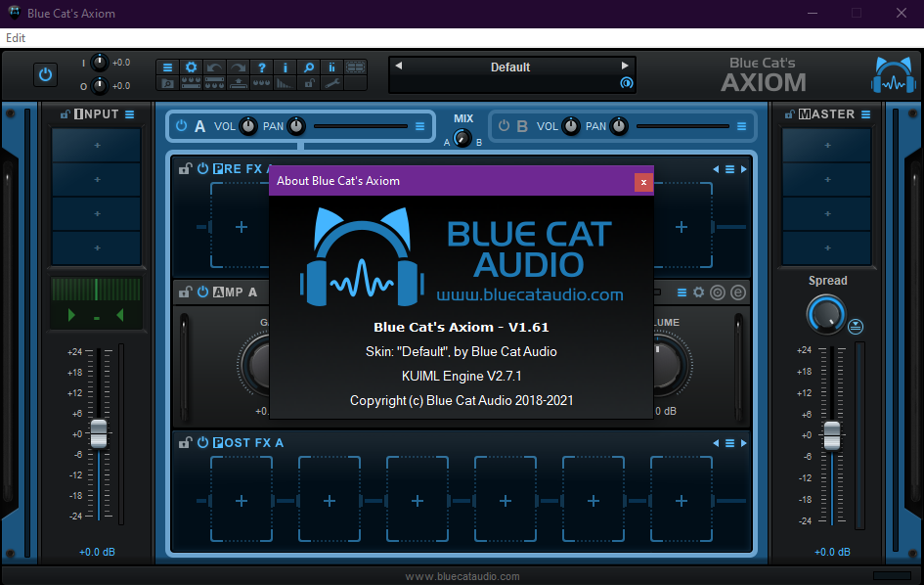Image resolution: width=924 pixels, height=585 pixels.
Task: Open the Edit menu
Action: coord(16,38)
